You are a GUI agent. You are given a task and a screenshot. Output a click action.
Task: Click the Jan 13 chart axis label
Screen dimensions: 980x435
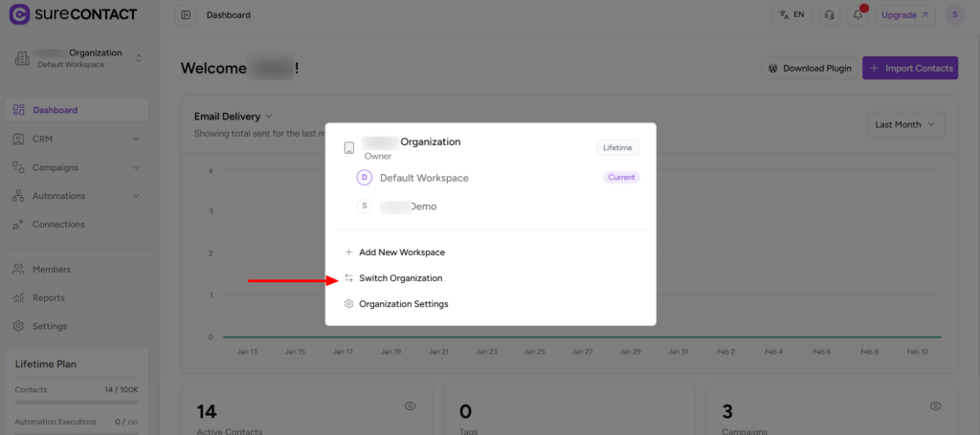248,352
